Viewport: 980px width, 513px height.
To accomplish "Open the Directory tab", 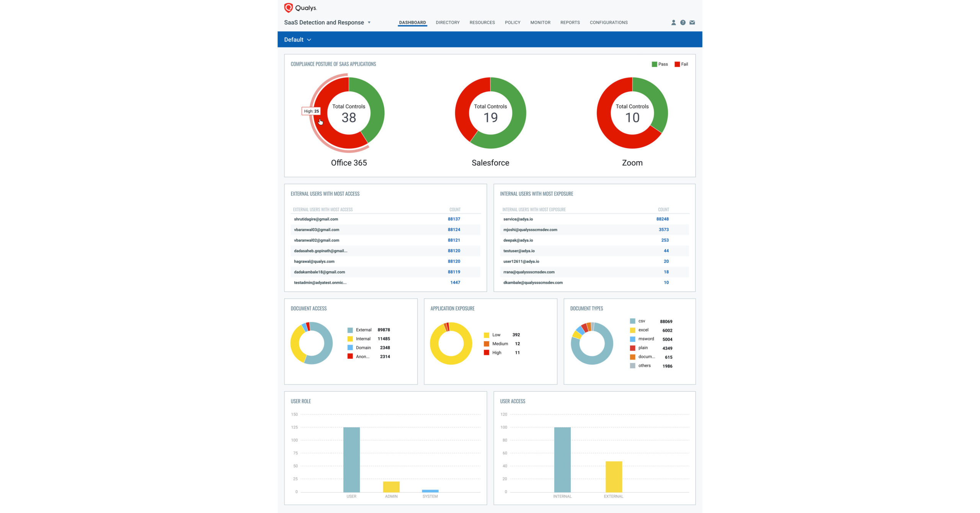I will point(448,23).
